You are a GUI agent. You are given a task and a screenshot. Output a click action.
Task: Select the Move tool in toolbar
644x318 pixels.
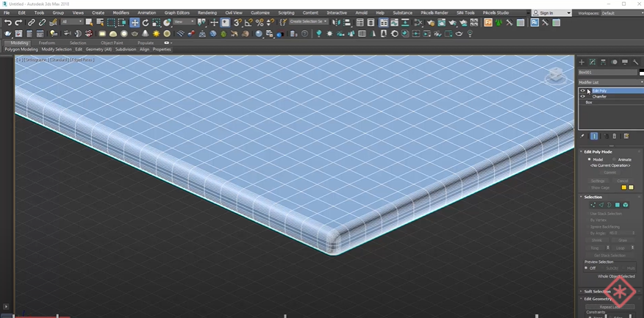click(x=135, y=23)
